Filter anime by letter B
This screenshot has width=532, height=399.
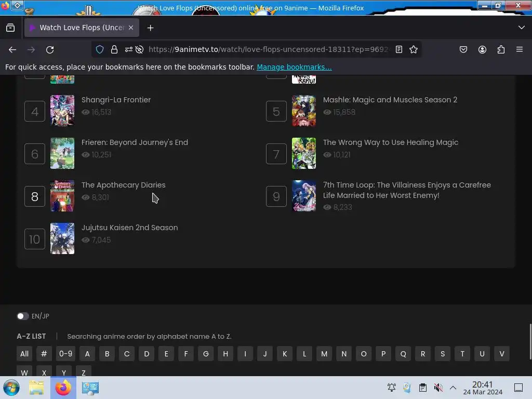click(x=107, y=354)
